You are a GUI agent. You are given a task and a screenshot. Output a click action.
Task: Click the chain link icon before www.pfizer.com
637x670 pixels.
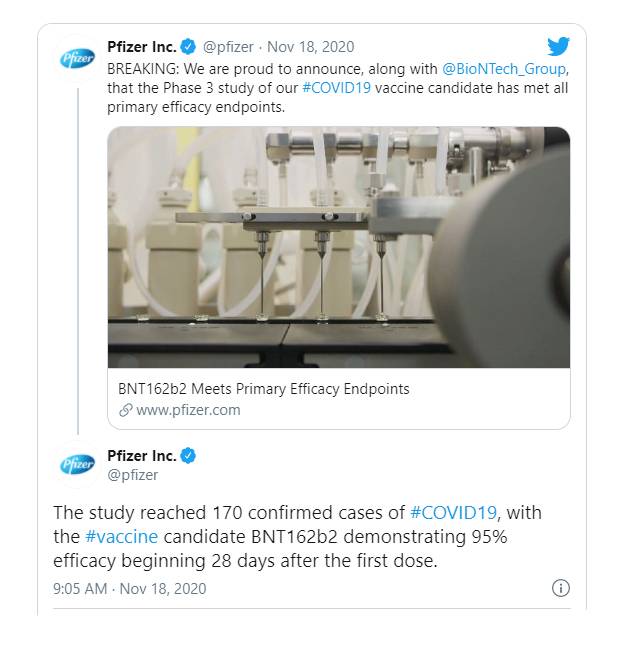point(125,410)
